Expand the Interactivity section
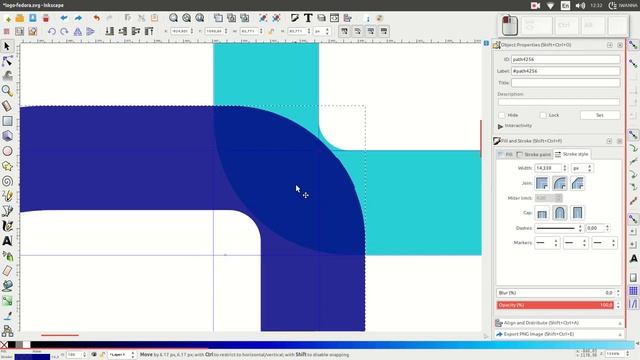 click(x=500, y=126)
